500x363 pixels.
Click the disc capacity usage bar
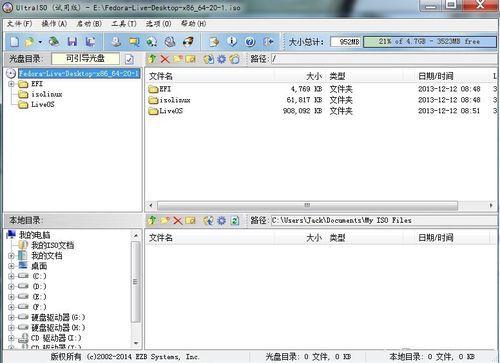click(x=429, y=42)
